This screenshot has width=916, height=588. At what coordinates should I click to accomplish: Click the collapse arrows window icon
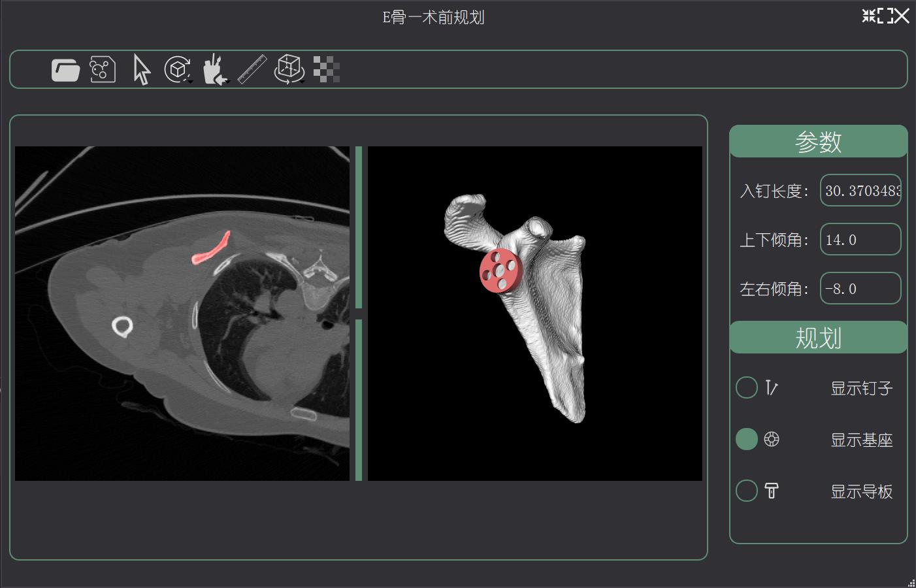869,16
